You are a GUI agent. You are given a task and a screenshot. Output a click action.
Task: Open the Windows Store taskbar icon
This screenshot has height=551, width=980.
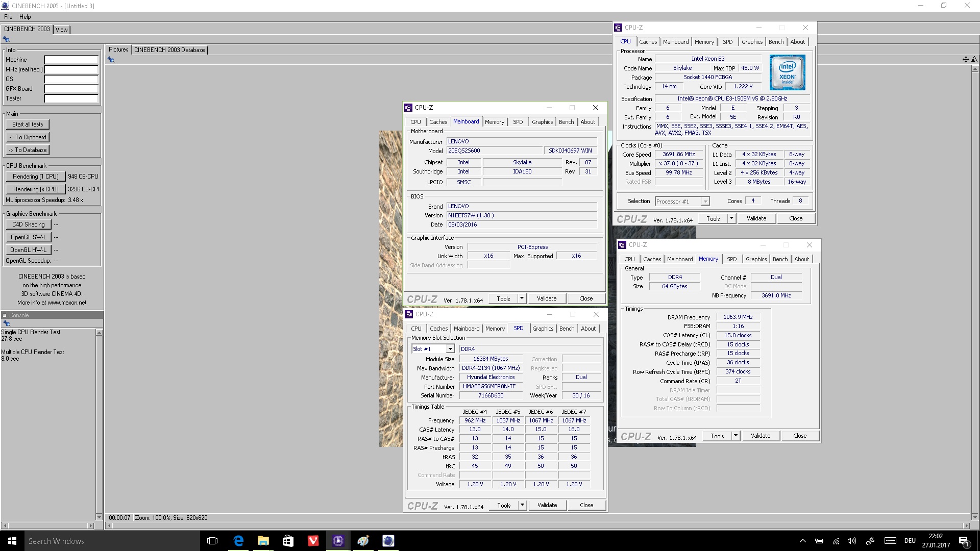tap(288, 541)
